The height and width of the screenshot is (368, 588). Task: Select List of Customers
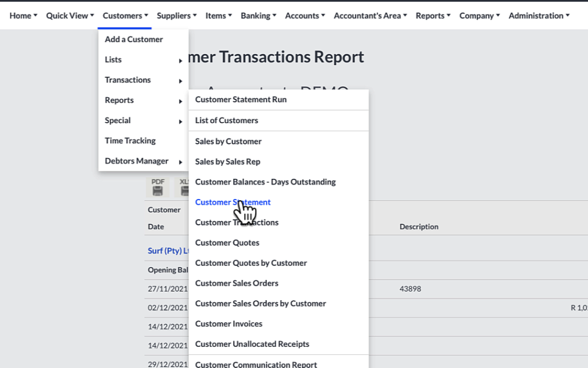[226, 120]
